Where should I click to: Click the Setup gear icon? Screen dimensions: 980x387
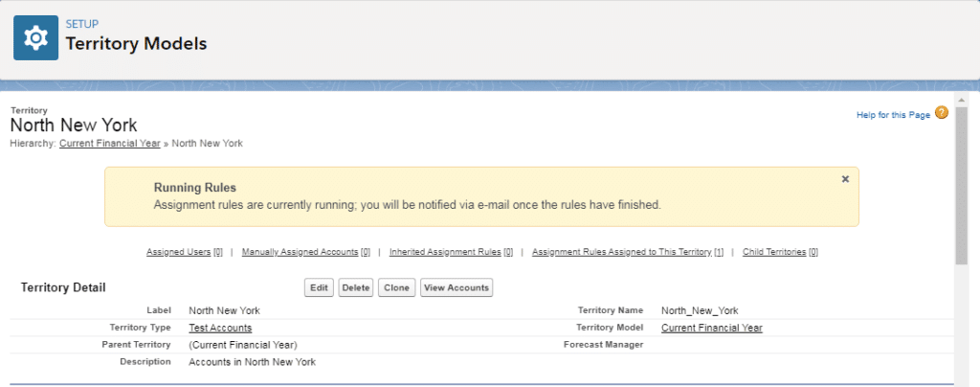click(x=36, y=37)
